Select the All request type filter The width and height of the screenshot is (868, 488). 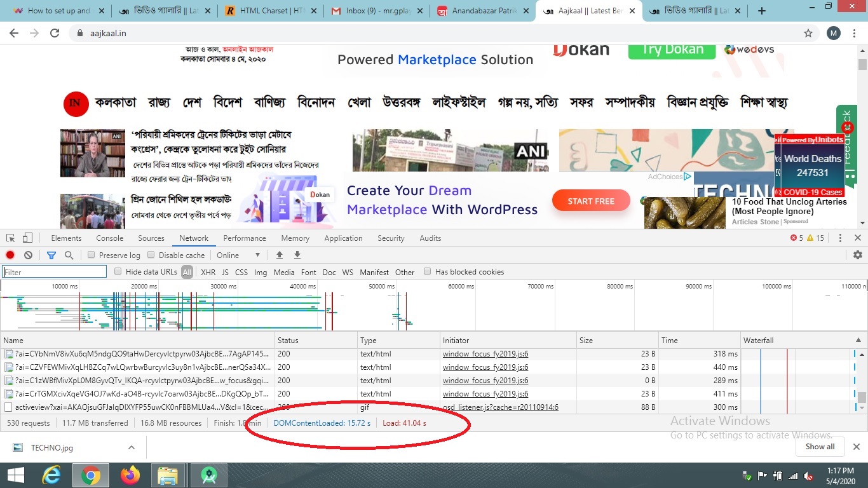click(x=187, y=272)
